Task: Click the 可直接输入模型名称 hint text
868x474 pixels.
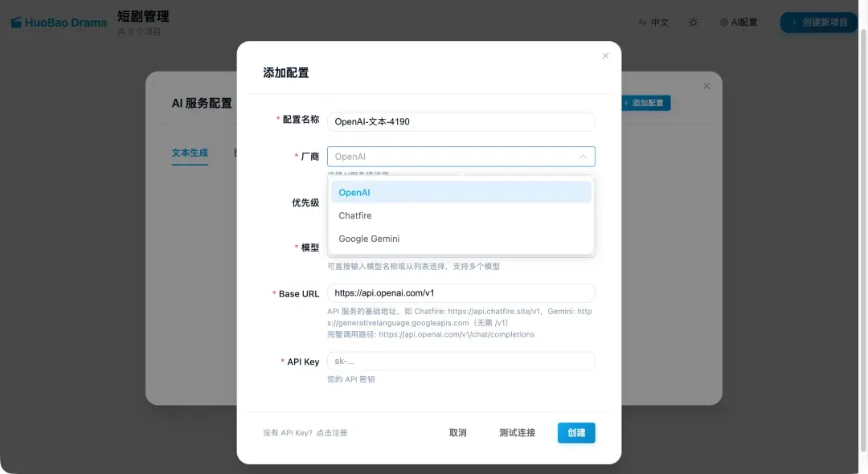Action: click(x=414, y=267)
